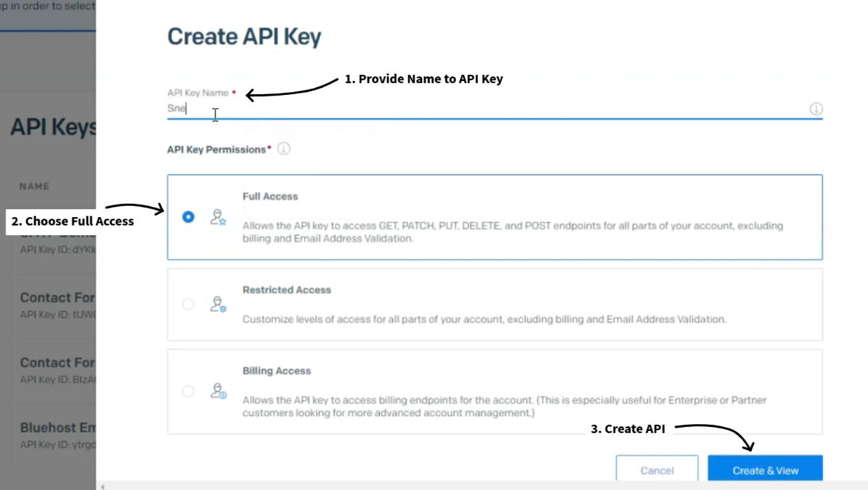Click the Restricted Access option description
868x490 pixels.
coord(484,319)
